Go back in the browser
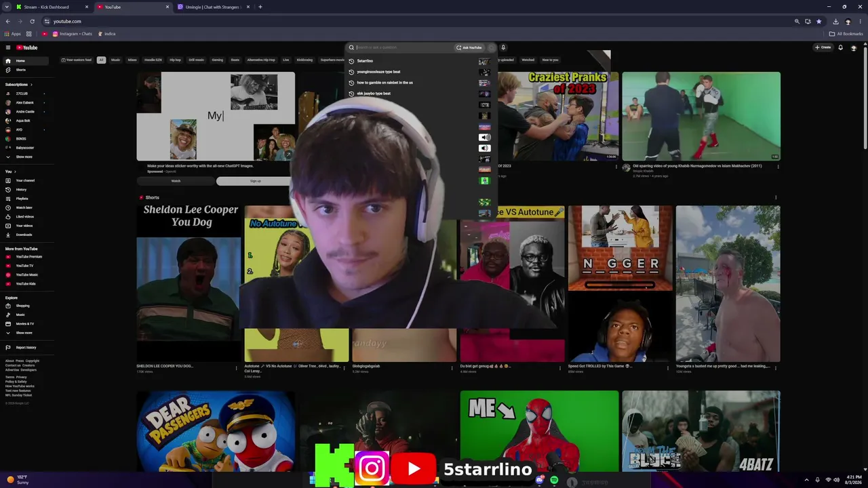Screen dimensions: 868x488 (x=7, y=21)
